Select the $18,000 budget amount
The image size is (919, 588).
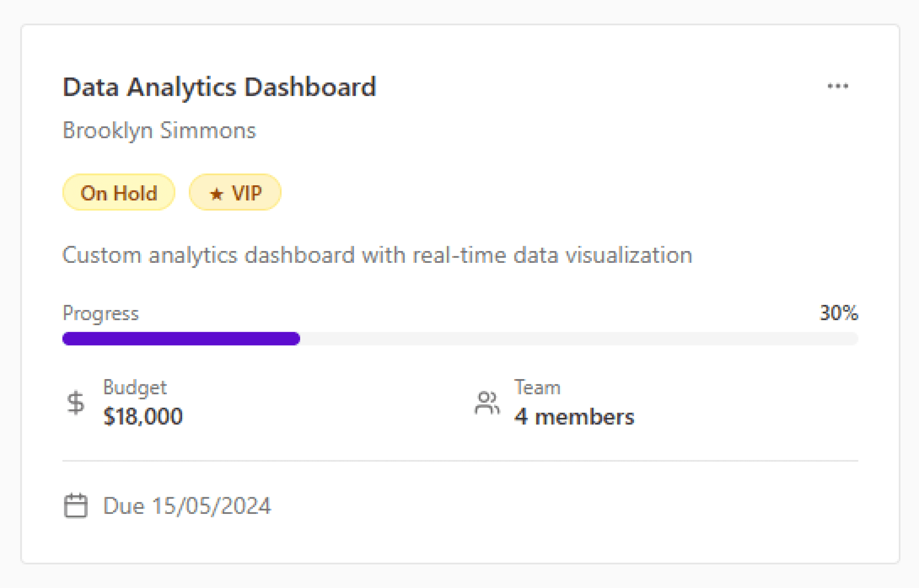(x=143, y=416)
